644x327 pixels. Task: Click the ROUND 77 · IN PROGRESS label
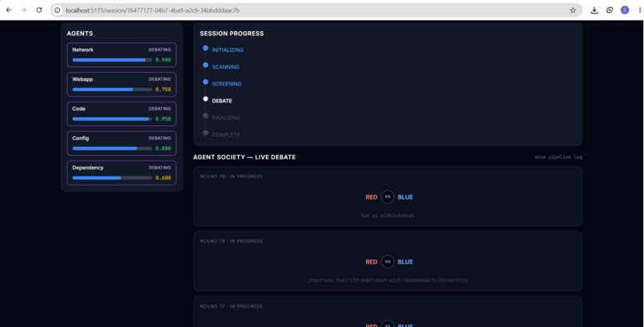[231, 306]
